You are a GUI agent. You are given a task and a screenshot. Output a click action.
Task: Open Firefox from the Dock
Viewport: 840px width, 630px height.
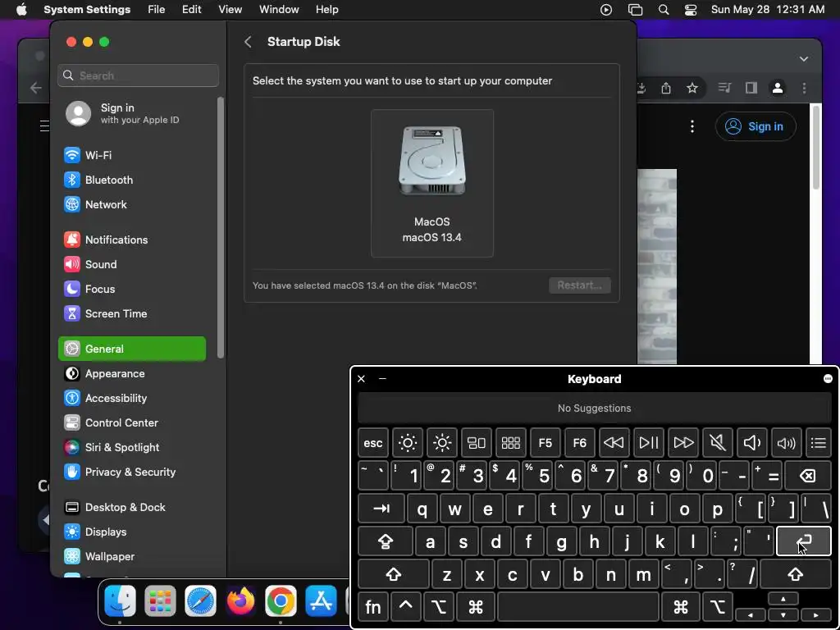click(240, 601)
